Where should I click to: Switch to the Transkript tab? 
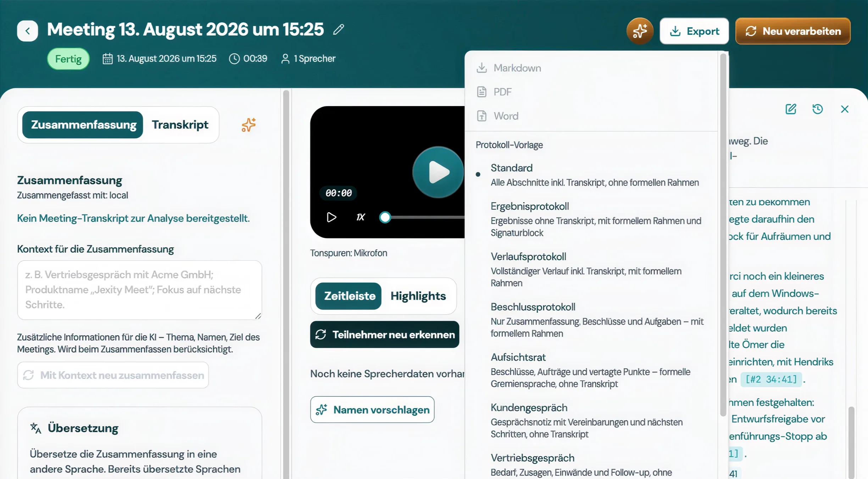click(x=180, y=125)
